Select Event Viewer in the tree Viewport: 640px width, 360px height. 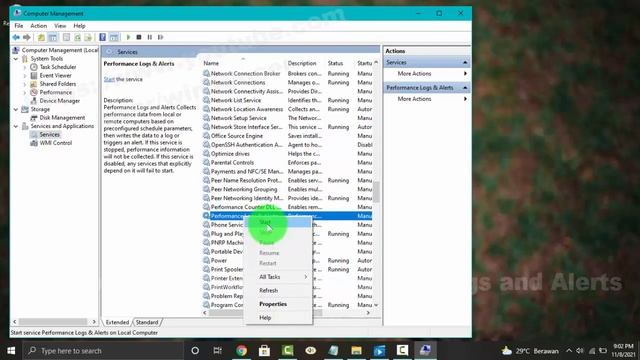(x=55, y=76)
